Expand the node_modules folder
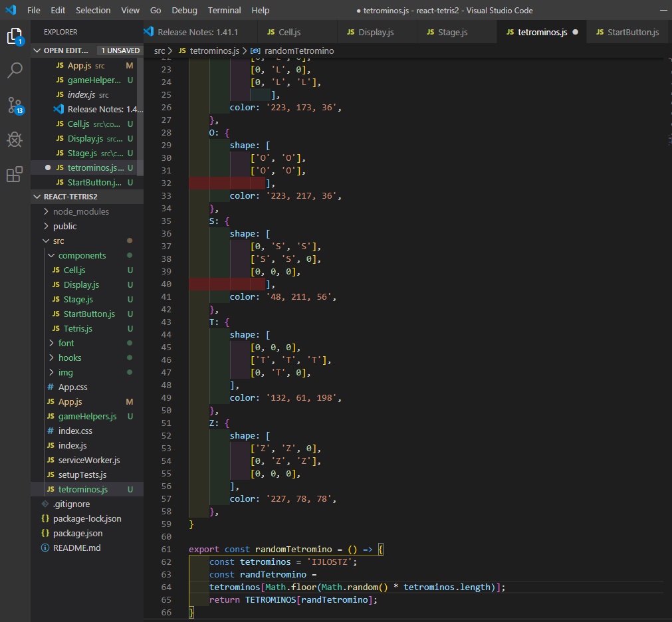The image size is (672, 622). tap(47, 212)
